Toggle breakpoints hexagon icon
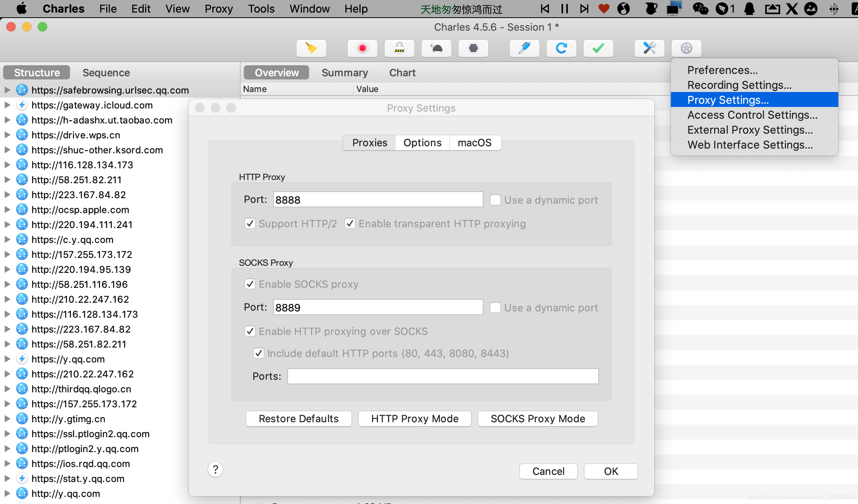858x504 pixels. pos(473,48)
